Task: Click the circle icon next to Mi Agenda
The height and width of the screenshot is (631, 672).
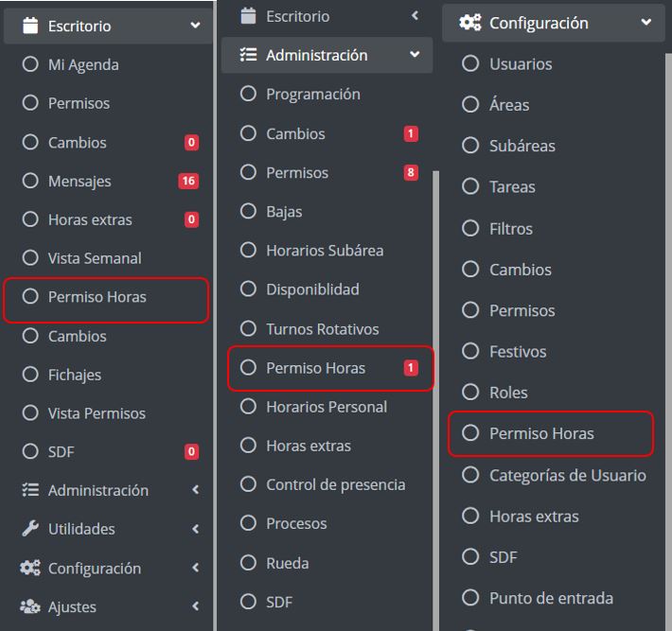Action: [30, 64]
